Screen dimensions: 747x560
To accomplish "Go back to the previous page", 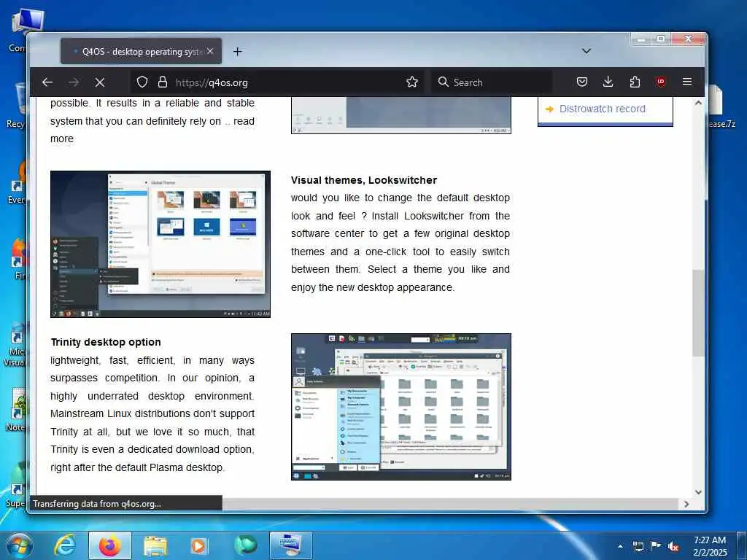I will click(47, 82).
